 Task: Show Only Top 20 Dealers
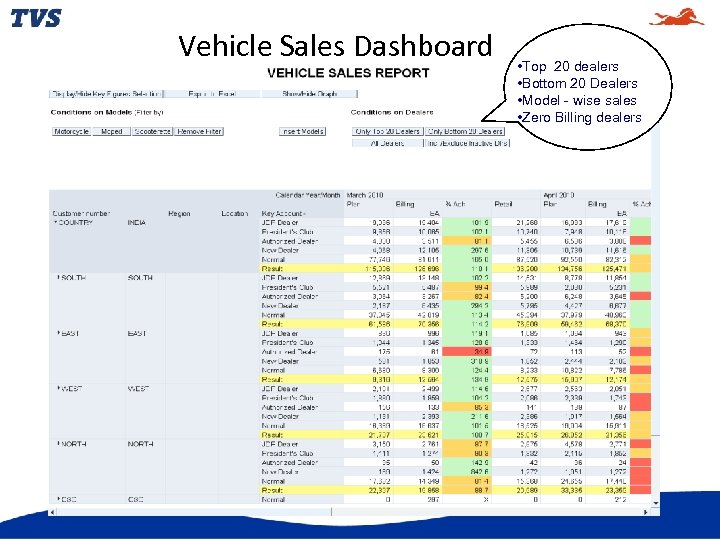(x=388, y=131)
